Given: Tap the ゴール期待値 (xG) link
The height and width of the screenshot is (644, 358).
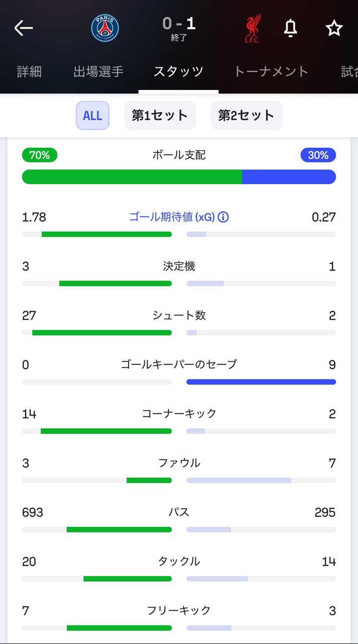Looking at the screenshot, I should (x=172, y=217).
